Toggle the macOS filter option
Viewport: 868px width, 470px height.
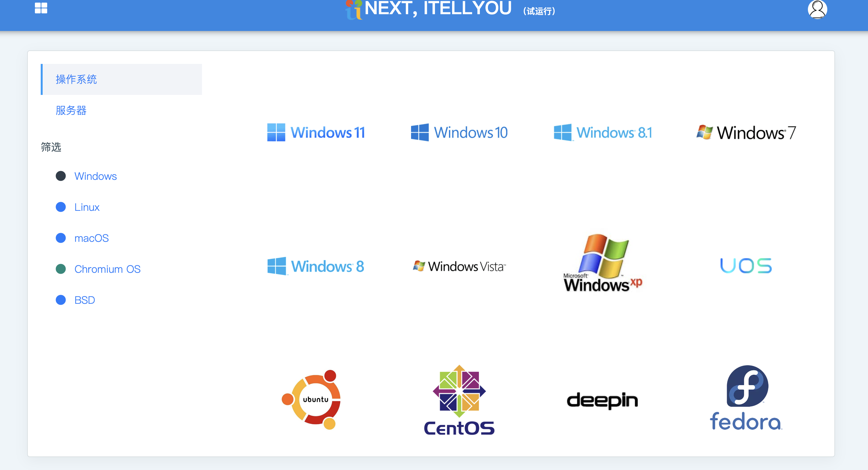pyautogui.click(x=91, y=237)
